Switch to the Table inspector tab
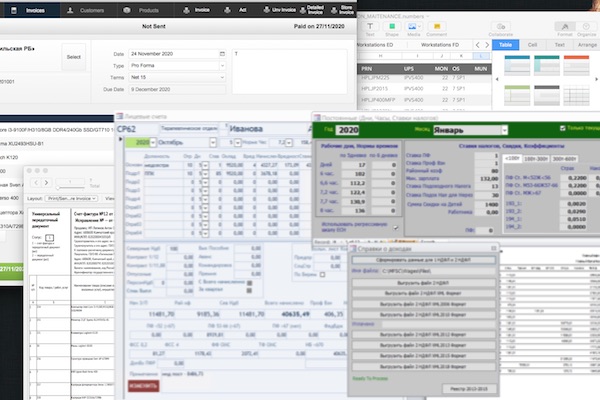The height and width of the screenshot is (400, 600). pyautogui.click(x=505, y=45)
